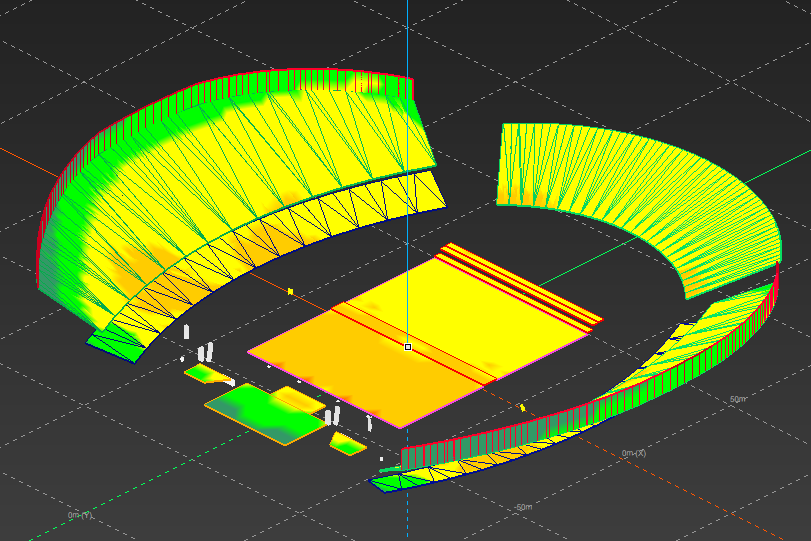Select the green tip of lower-right stand

pos(392,484)
